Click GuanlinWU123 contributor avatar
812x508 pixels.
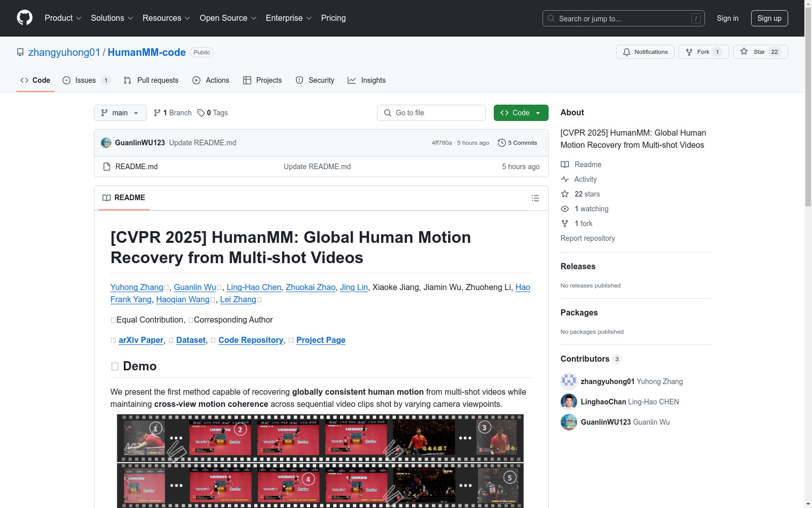coord(569,422)
